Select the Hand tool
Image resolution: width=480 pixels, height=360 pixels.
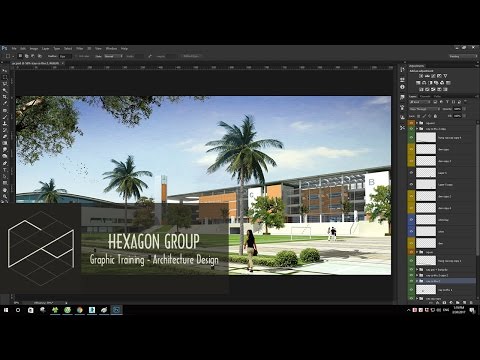coord(5,190)
